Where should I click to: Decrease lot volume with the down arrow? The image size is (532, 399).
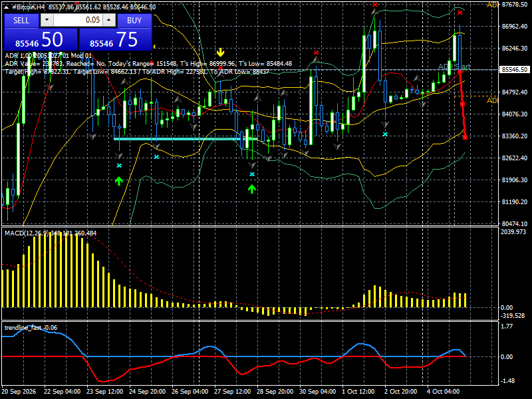tap(47, 20)
